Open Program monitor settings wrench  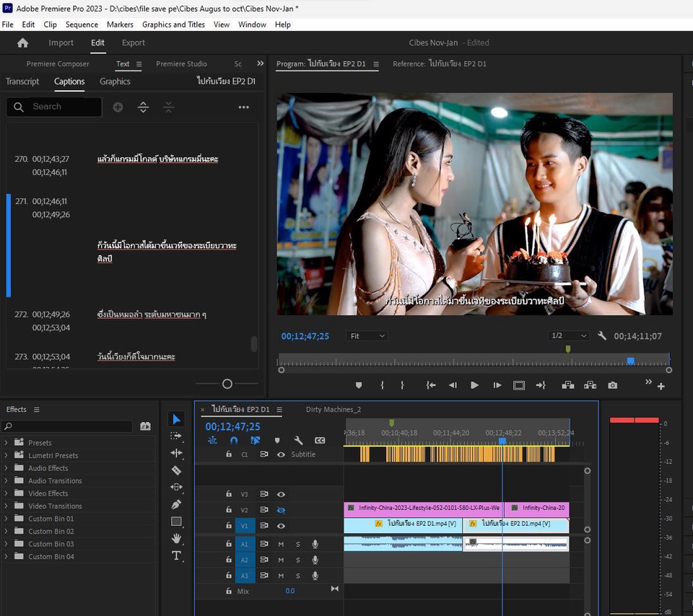tap(602, 336)
